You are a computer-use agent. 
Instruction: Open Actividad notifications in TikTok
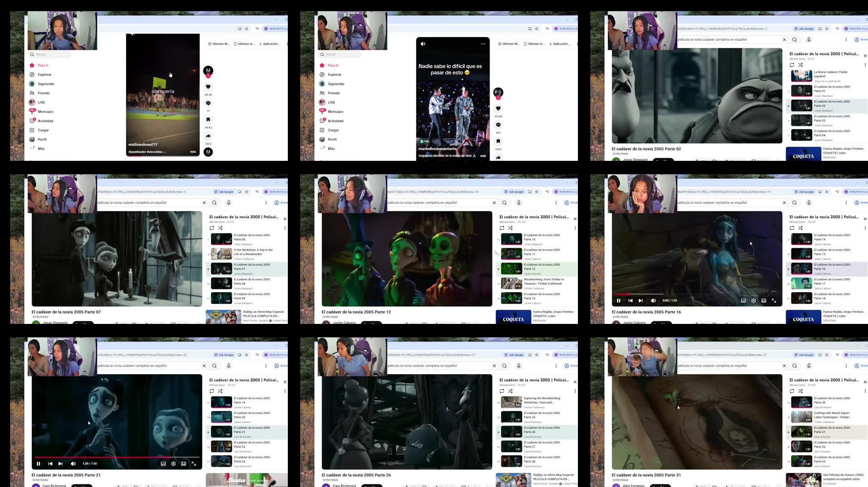coord(32,121)
